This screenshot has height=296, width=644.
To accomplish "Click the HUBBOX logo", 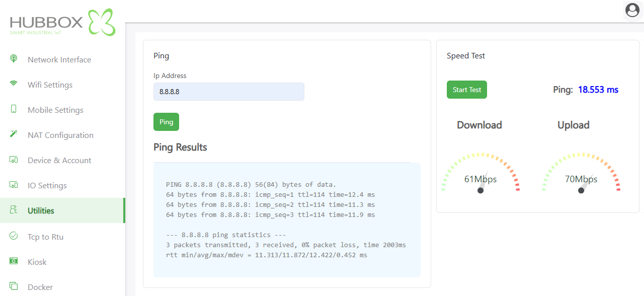I will tap(62, 23).
